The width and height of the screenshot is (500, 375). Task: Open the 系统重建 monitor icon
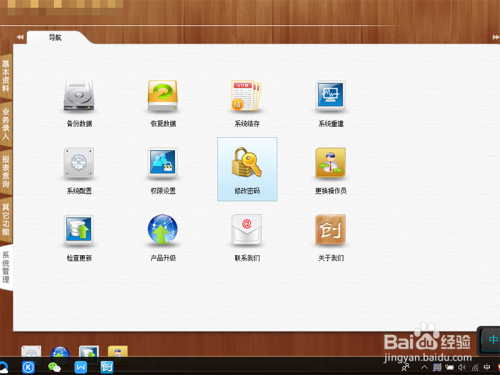coord(330,95)
